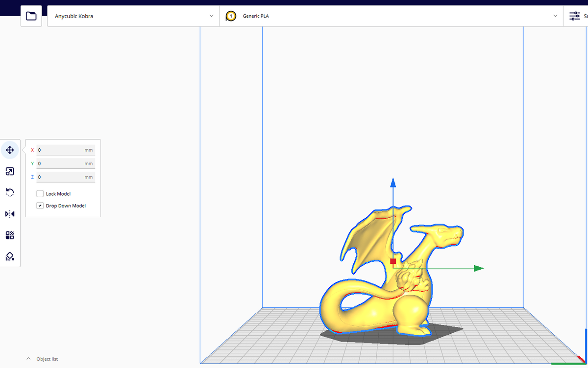Activate the Move tool
Screen dimensions: 588x368
click(x=10, y=150)
